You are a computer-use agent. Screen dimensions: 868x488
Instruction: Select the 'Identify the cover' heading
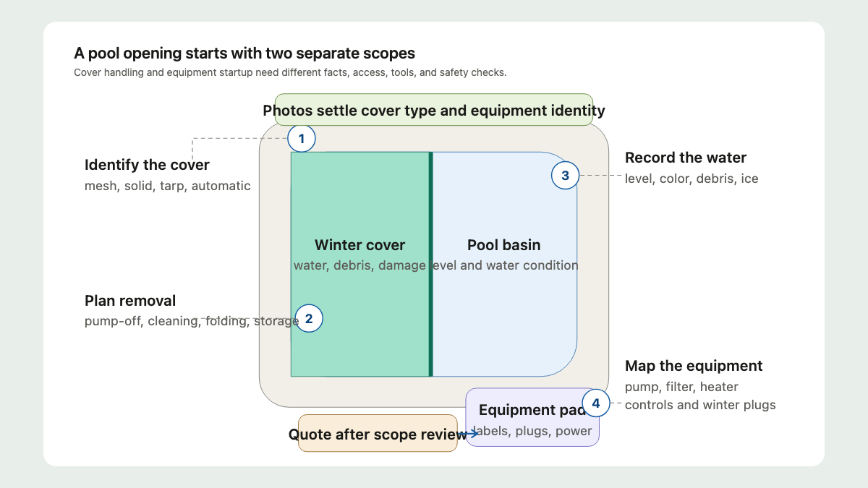point(147,165)
